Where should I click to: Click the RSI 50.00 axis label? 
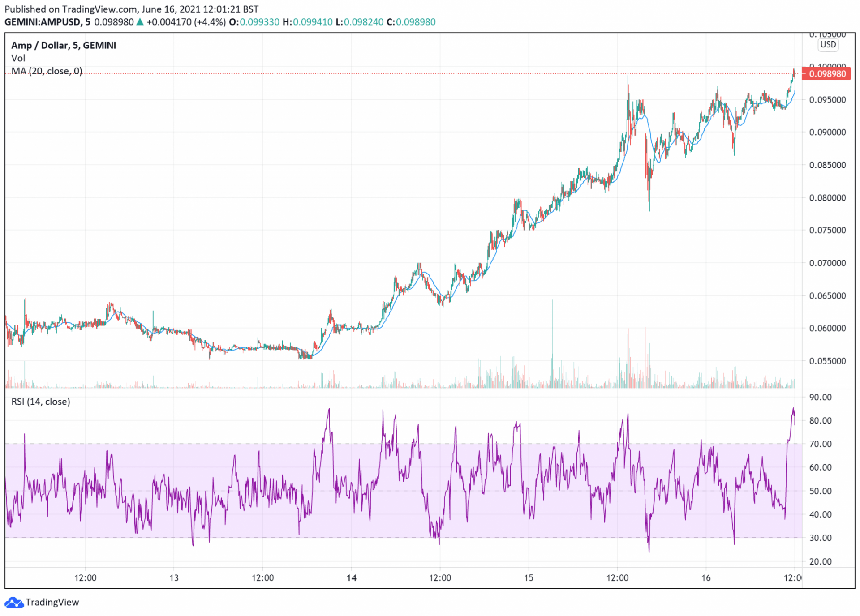820,491
